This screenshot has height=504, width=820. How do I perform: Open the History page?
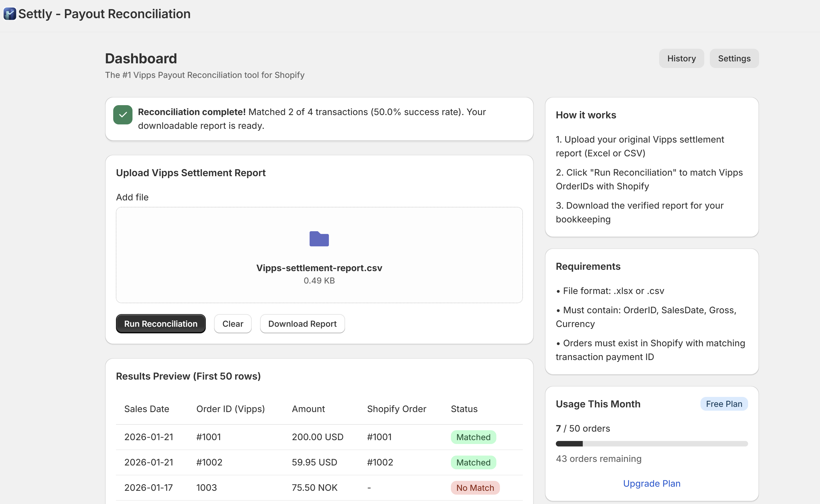[x=681, y=58]
